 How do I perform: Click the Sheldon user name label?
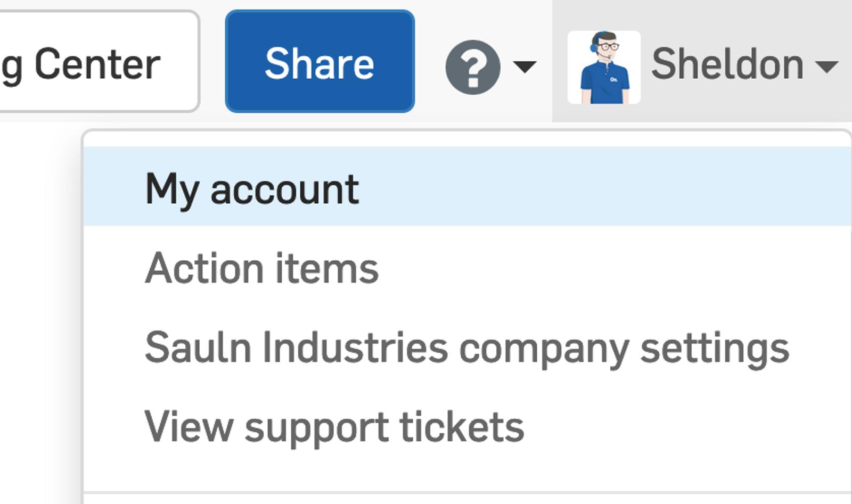click(x=727, y=64)
